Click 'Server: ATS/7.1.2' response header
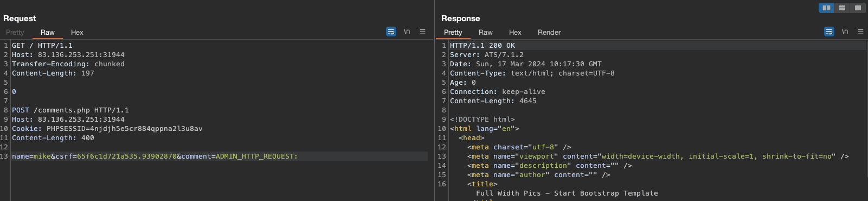The height and width of the screenshot is (201, 868). (x=487, y=55)
